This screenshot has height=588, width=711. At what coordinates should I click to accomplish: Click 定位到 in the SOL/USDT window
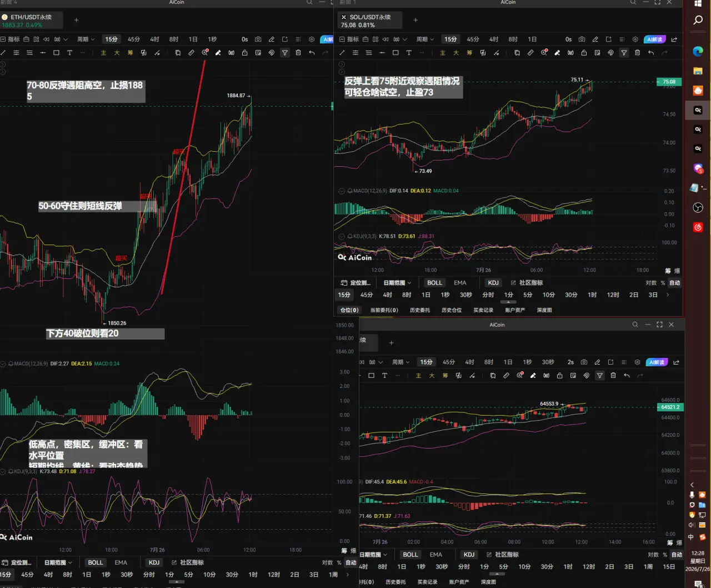[x=355, y=283]
